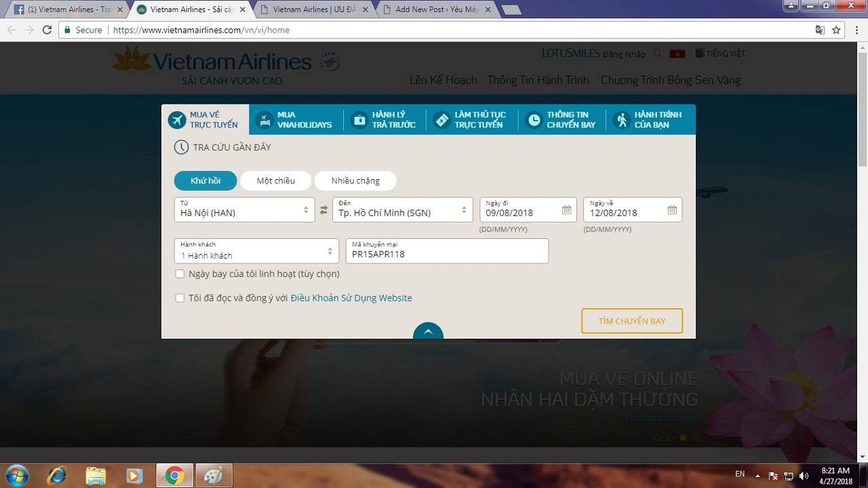Screen dimensions: 868x488
Task: Click the Chrome forward arrow
Action: 28,30
